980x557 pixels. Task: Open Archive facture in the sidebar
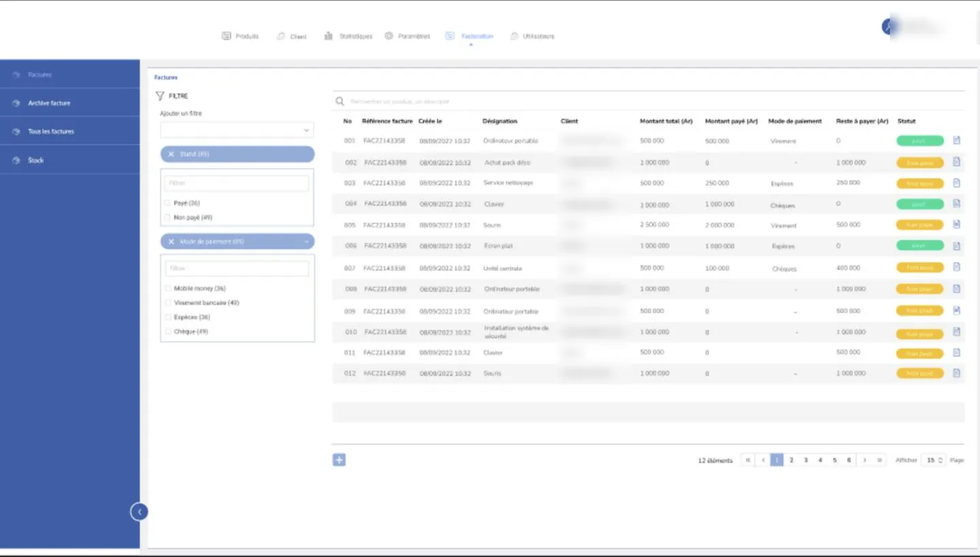(69, 103)
